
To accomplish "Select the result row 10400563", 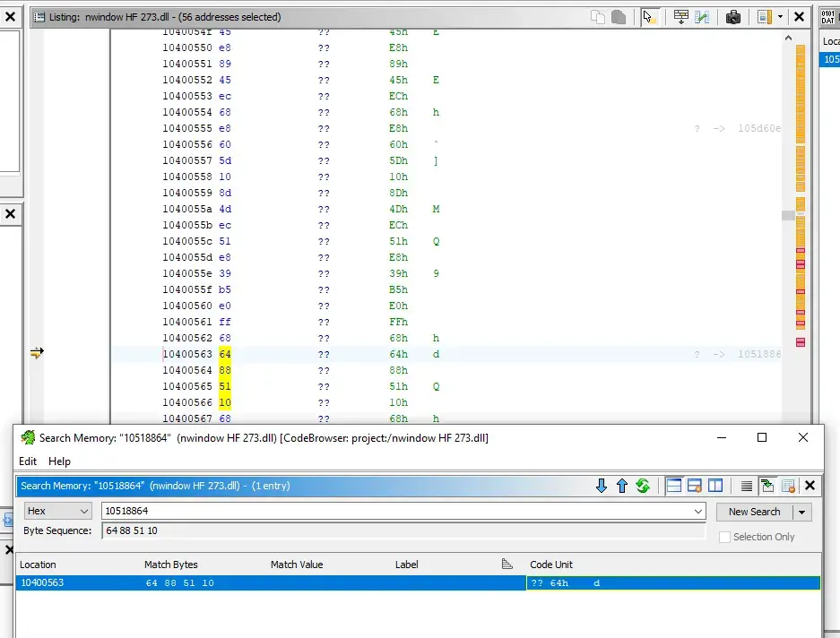I will pyautogui.click(x=418, y=582).
